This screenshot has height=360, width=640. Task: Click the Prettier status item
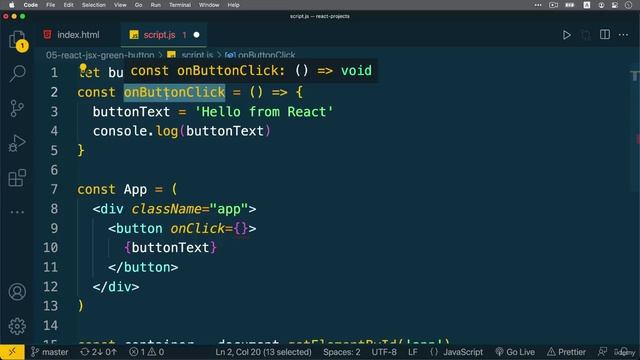[567, 352]
